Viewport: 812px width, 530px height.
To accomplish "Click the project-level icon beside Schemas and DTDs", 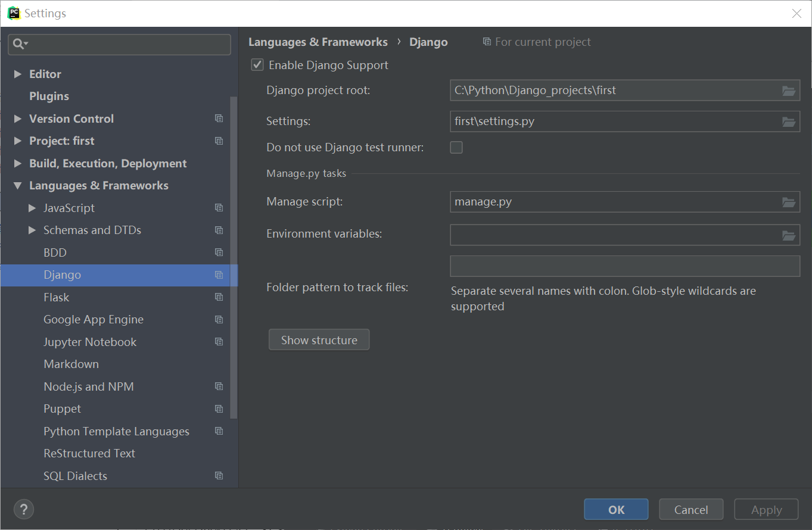I will tap(219, 230).
